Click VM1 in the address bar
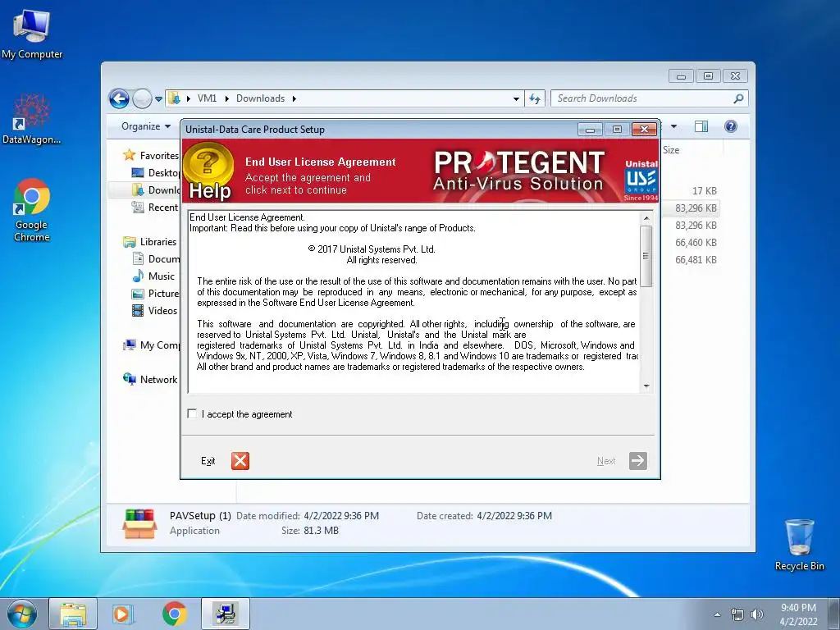The width and height of the screenshot is (840, 630). [x=207, y=98]
